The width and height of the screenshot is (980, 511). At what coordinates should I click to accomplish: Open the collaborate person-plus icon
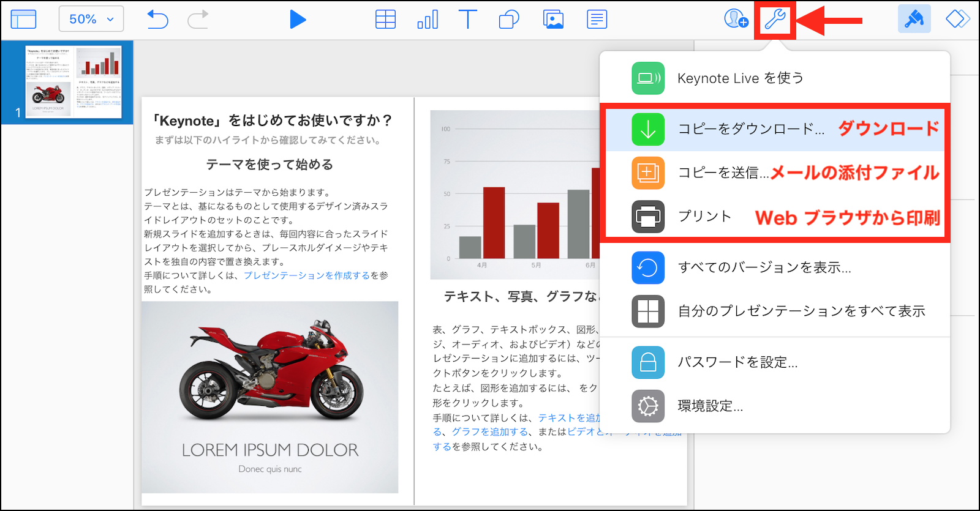[x=735, y=19]
